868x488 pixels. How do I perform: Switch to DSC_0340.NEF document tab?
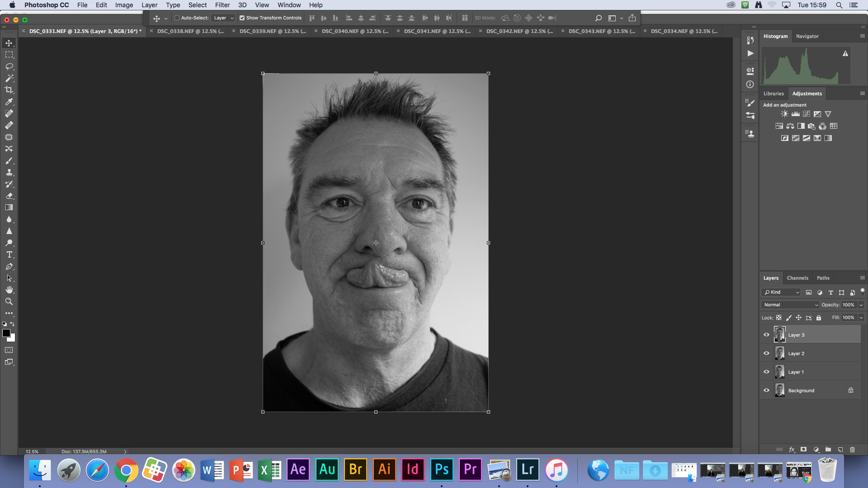click(354, 31)
